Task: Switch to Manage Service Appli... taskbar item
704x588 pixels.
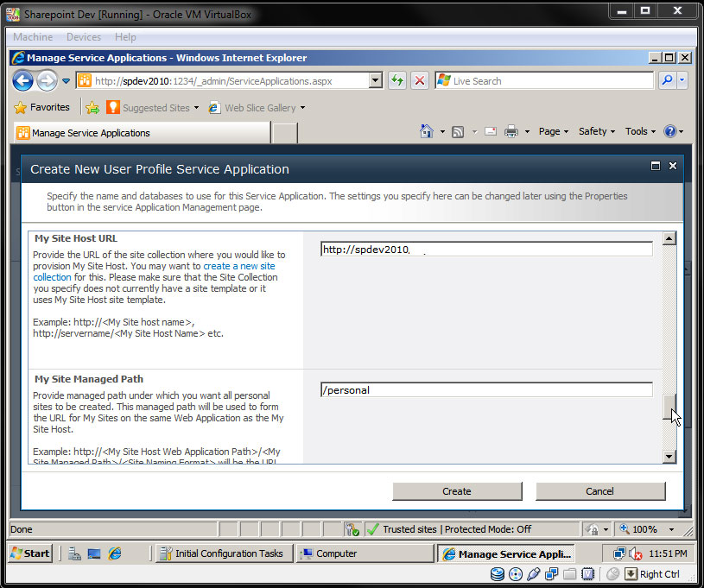Action: pyautogui.click(x=507, y=553)
